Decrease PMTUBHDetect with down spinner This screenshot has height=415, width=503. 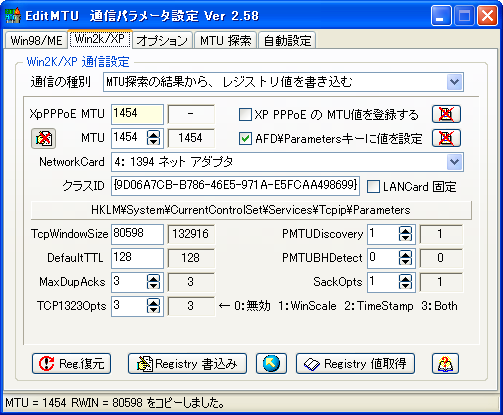click(x=405, y=262)
